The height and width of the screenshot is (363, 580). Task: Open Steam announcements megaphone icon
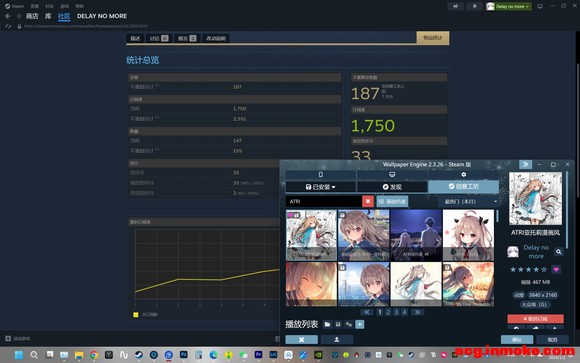(x=455, y=6)
